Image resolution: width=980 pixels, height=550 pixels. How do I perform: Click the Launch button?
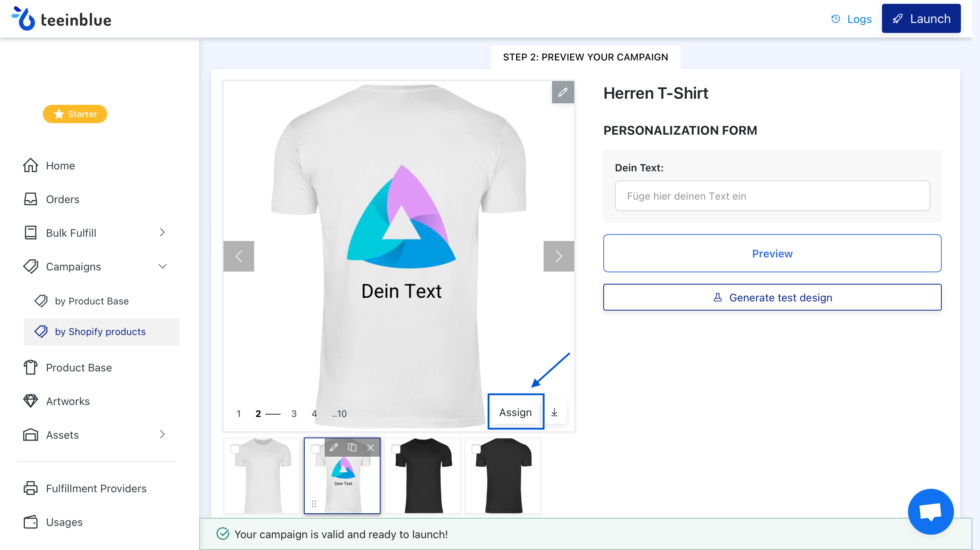tap(921, 18)
